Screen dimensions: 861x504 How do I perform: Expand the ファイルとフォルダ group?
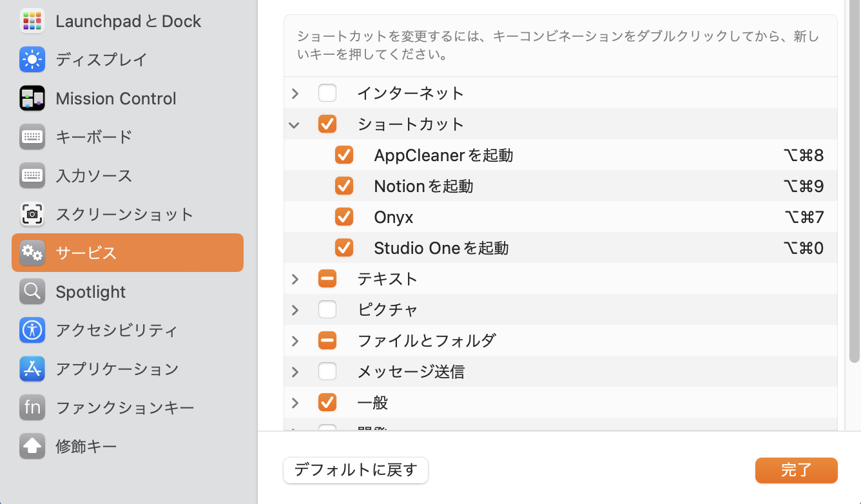click(x=295, y=341)
